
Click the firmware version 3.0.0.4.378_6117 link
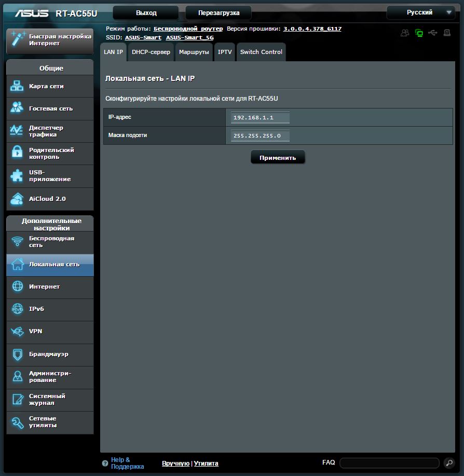(312, 29)
